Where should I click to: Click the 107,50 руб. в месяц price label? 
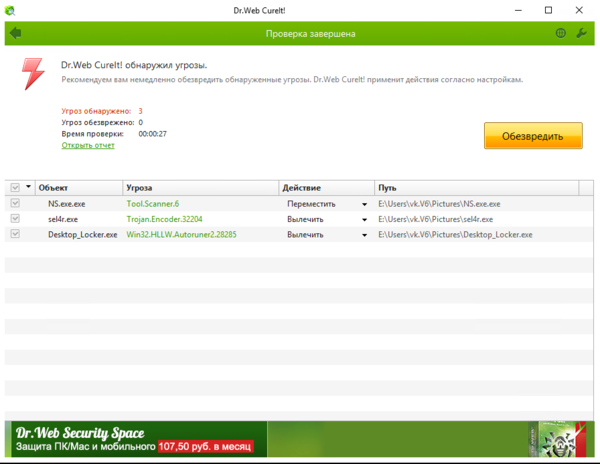pyautogui.click(x=205, y=446)
